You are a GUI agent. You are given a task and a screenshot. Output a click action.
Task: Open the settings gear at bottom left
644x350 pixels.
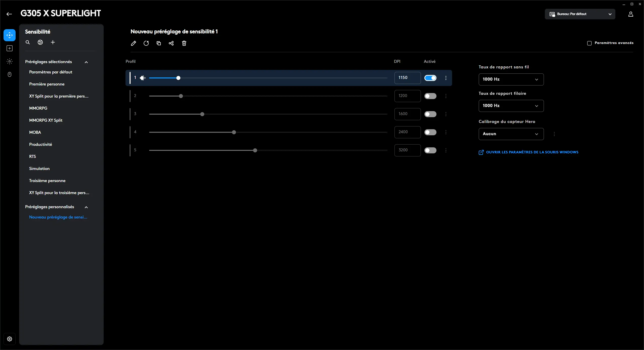click(x=10, y=339)
